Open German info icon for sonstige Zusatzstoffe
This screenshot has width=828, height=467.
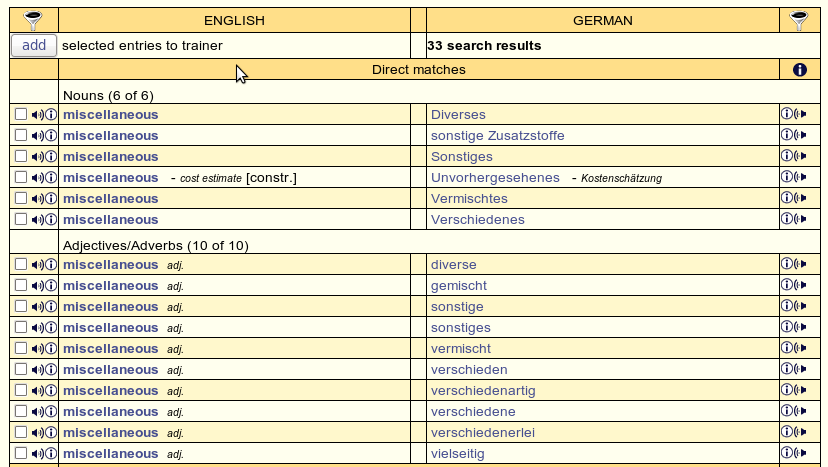pos(786,136)
